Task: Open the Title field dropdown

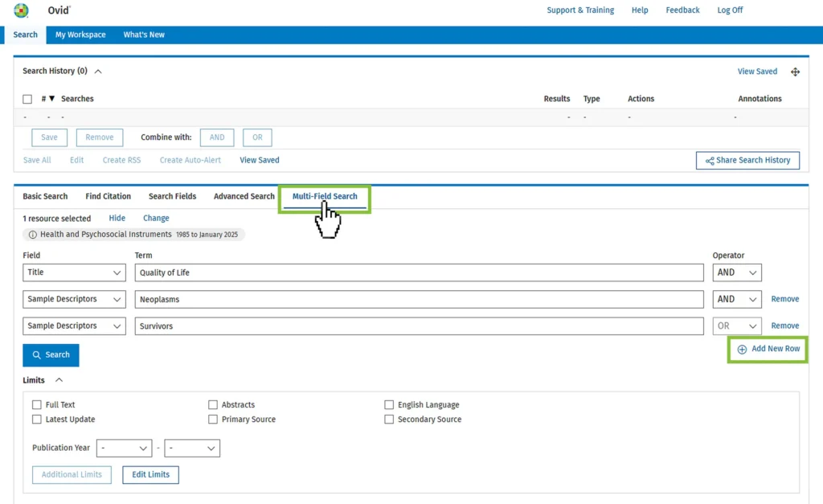Action: click(x=74, y=272)
